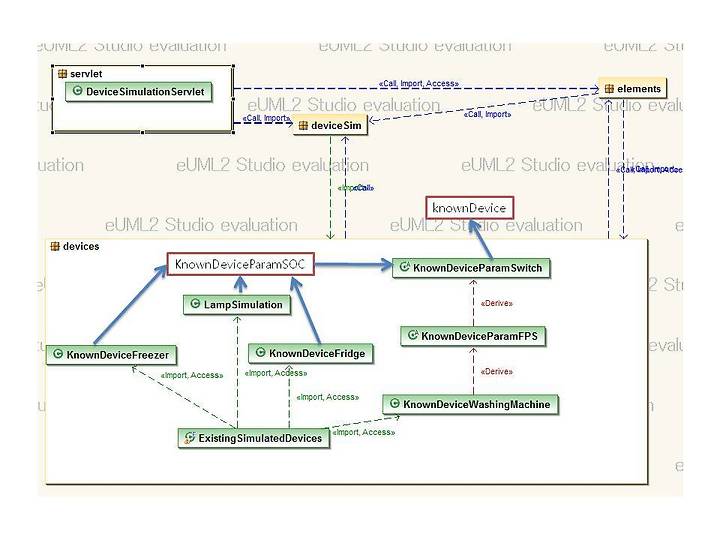Select the DeviceSimulationServlet class node
Image resolution: width=720 pixels, height=540 pixels.
tap(138, 91)
